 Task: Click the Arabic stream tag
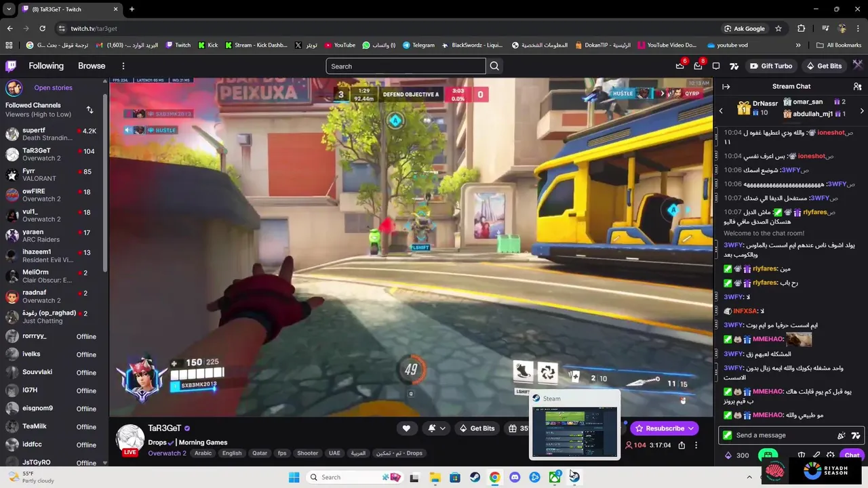point(203,453)
